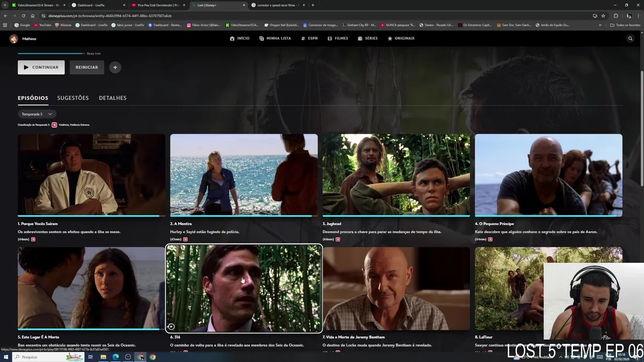Open File Explorer from the taskbar

click(x=103, y=357)
